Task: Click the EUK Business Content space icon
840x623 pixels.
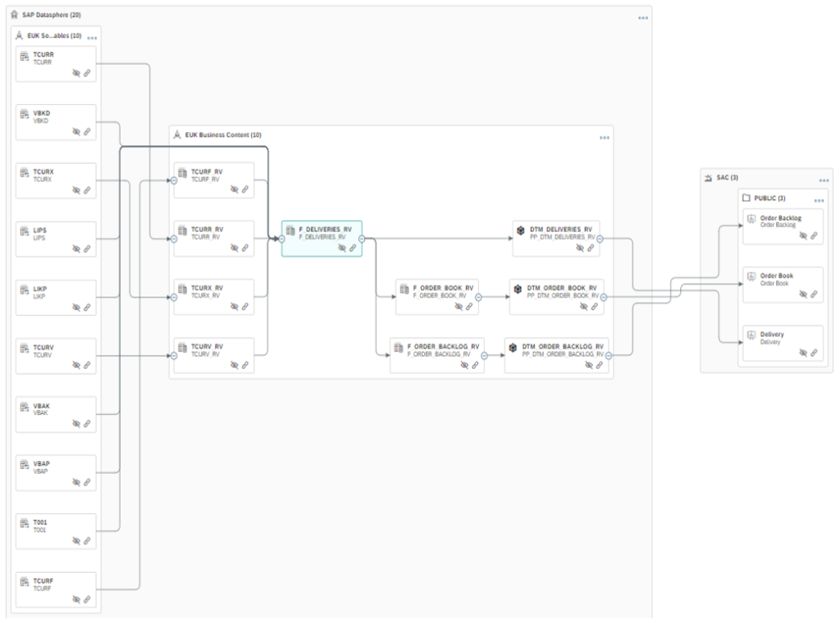Action: [177, 135]
